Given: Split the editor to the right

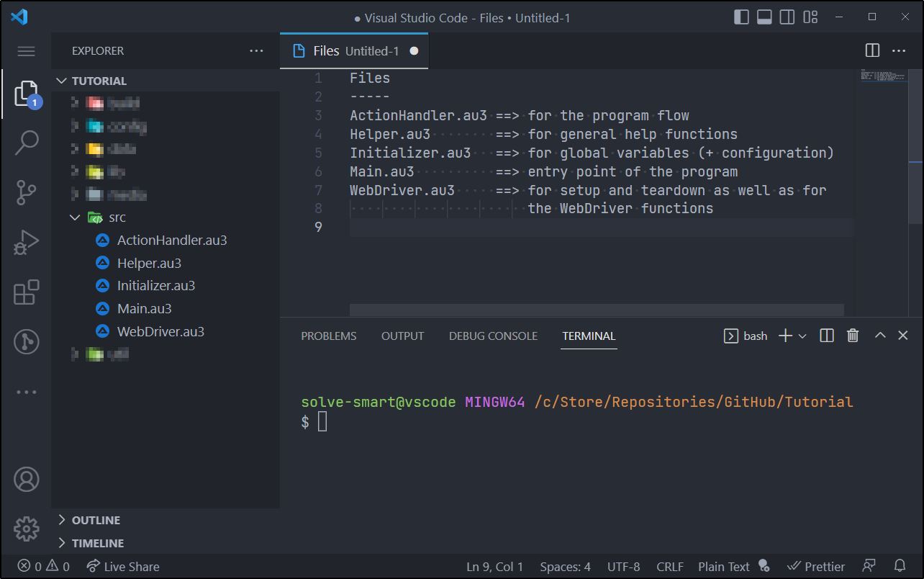Looking at the screenshot, I should click(872, 50).
